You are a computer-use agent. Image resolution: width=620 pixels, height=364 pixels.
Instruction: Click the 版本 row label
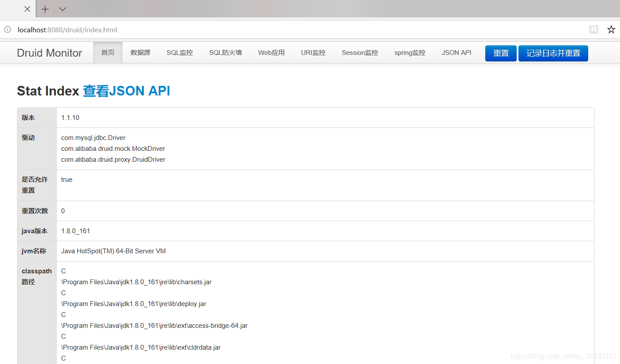tap(28, 118)
